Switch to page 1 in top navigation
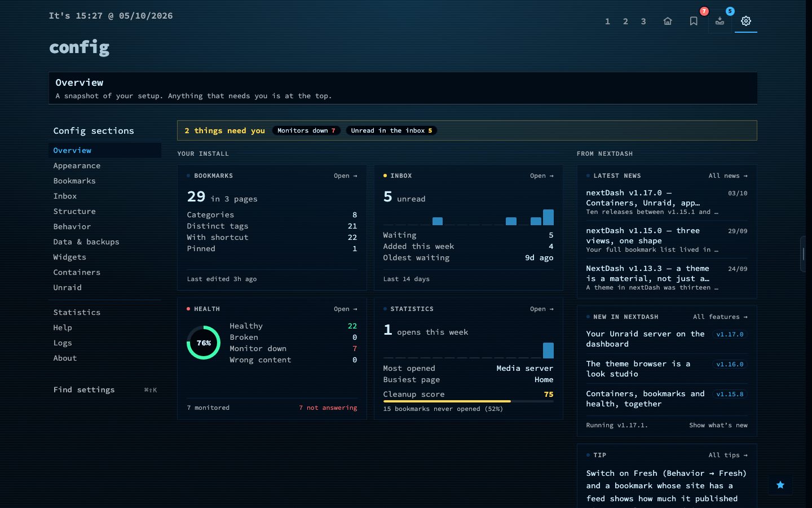 (x=607, y=21)
